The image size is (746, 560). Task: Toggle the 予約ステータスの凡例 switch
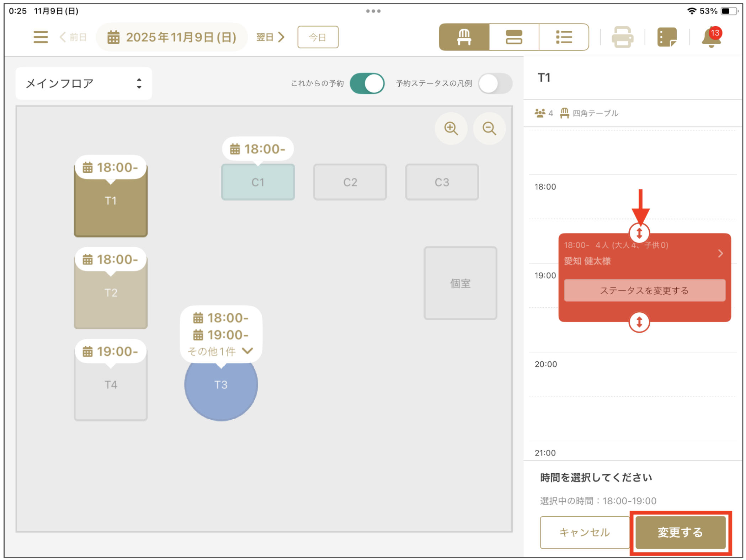[495, 84]
